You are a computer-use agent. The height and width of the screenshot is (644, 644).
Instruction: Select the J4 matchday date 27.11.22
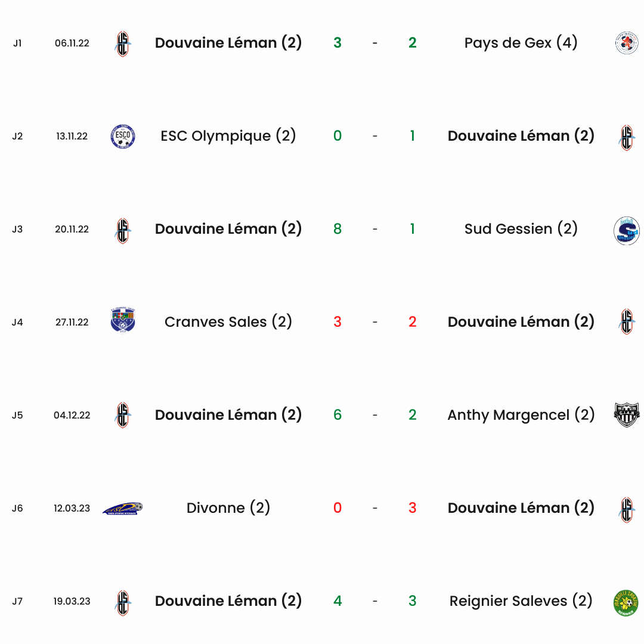(x=72, y=322)
